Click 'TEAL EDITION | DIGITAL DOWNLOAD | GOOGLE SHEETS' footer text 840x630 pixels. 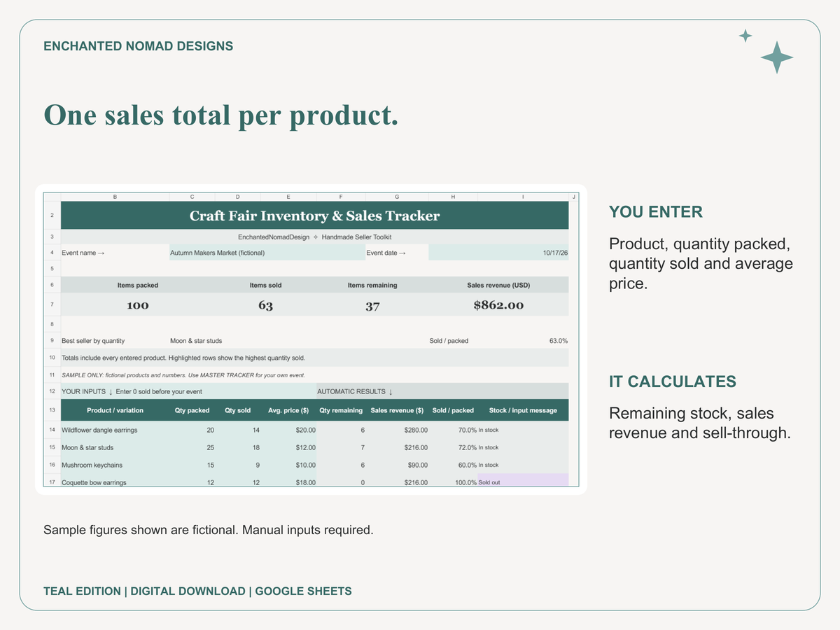pos(197,591)
